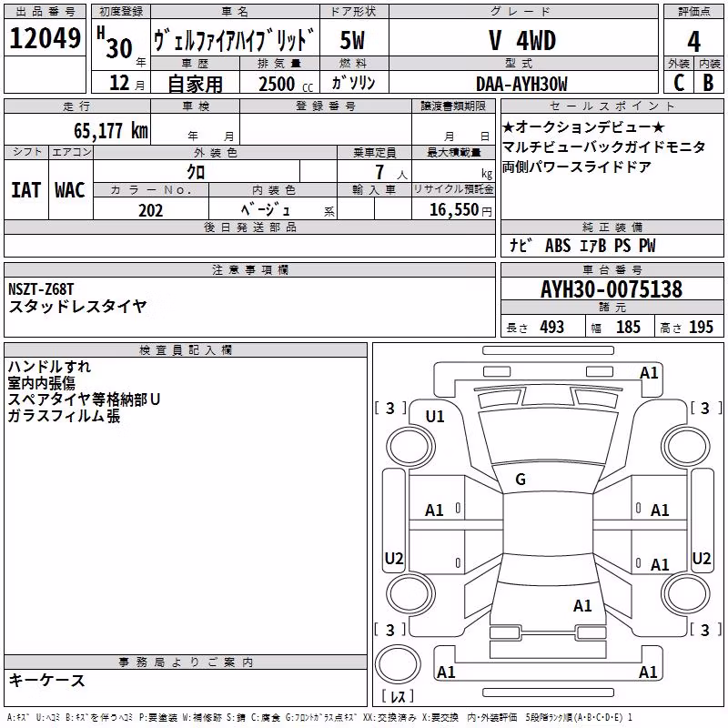
Task: Click registration month value 12
Action: (119, 83)
